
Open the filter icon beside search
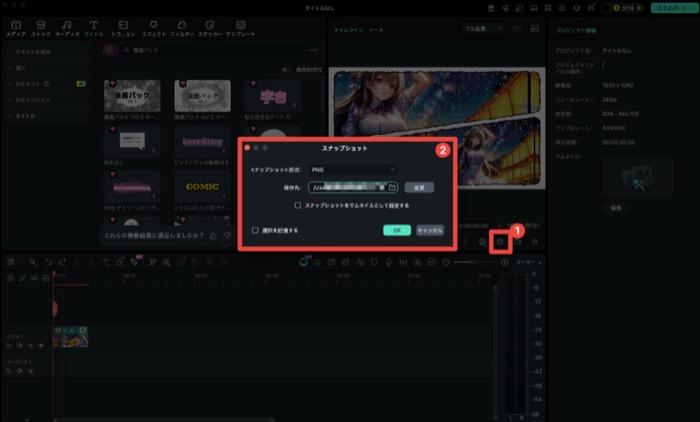pos(110,50)
